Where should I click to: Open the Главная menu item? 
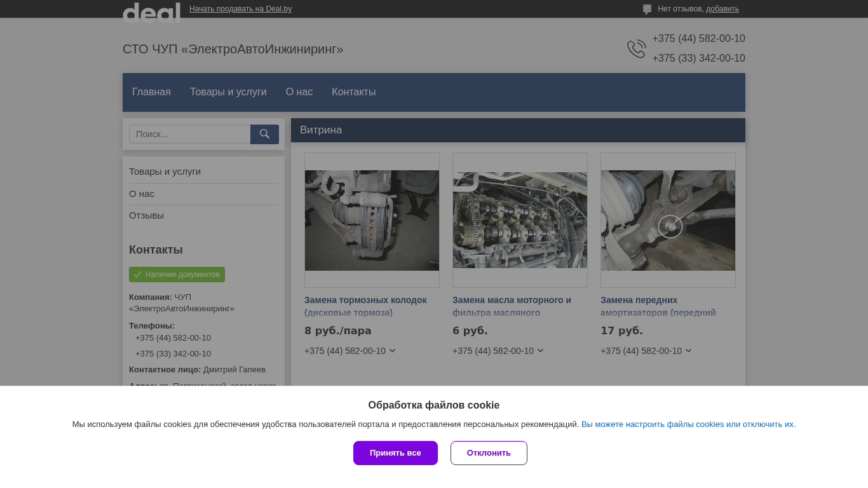[x=151, y=92]
